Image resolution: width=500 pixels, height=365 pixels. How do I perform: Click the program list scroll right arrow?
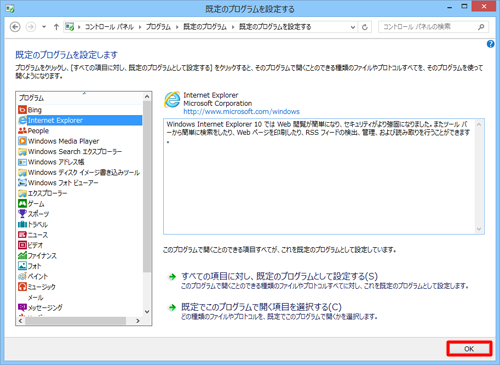138,321
